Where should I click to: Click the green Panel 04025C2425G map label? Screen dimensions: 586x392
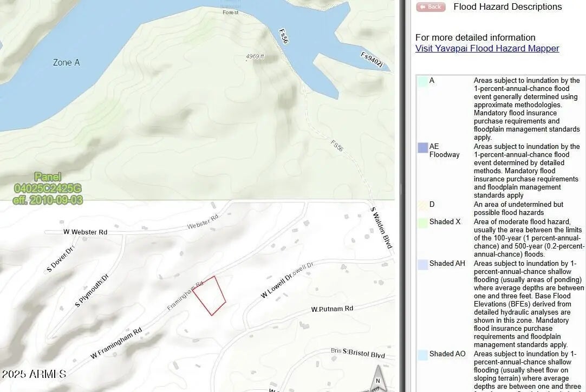[x=48, y=188]
